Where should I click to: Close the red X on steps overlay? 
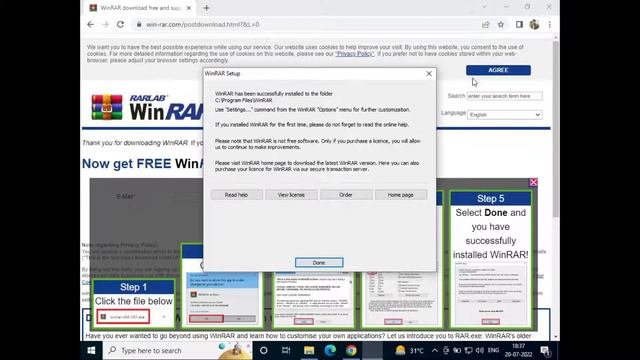[533, 182]
